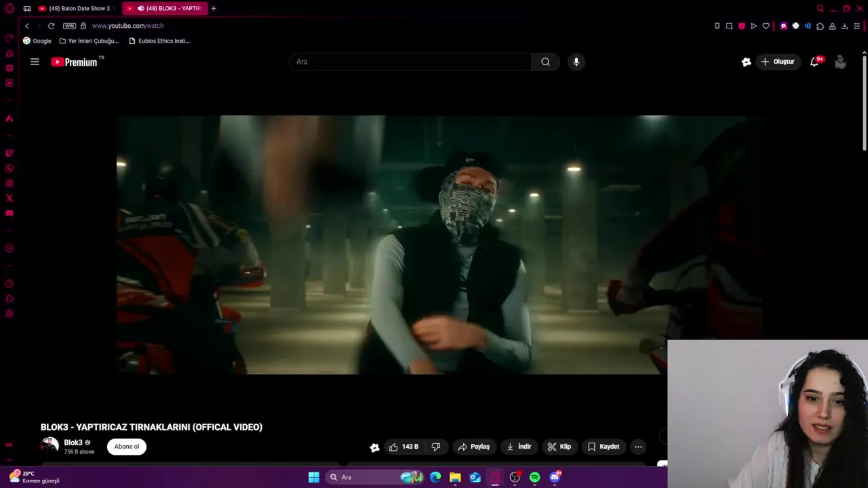Open Outlook from taskbar

pyautogui.click(x=475, y=477)
